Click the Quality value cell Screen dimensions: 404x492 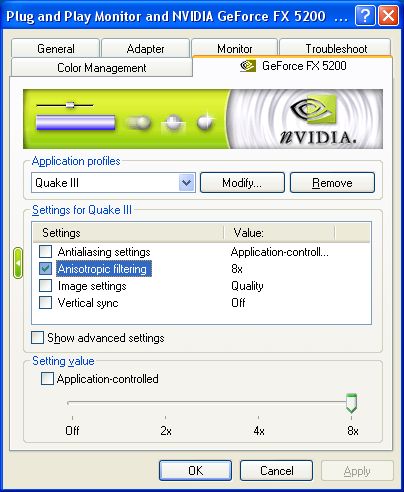(x=247, y=286)
